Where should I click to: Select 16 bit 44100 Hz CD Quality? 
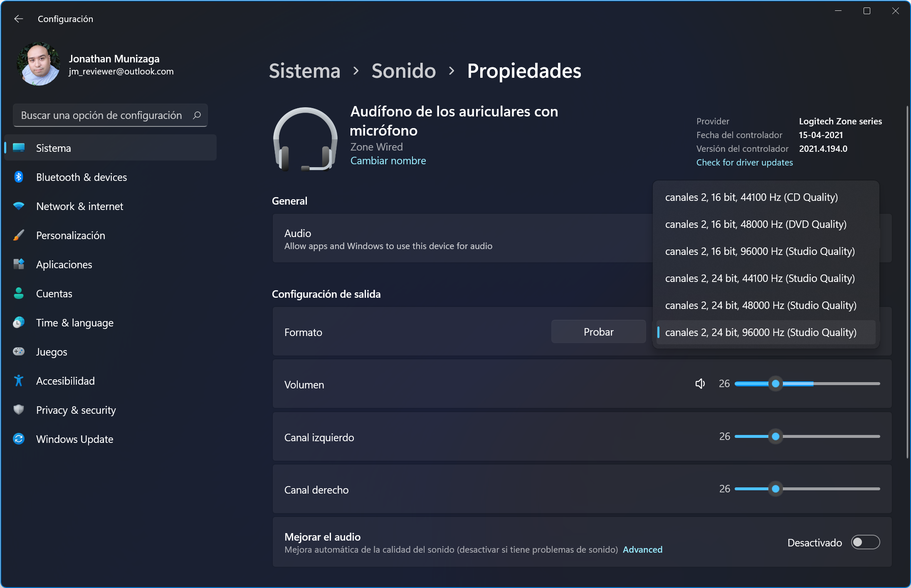(x=751, y=197)
